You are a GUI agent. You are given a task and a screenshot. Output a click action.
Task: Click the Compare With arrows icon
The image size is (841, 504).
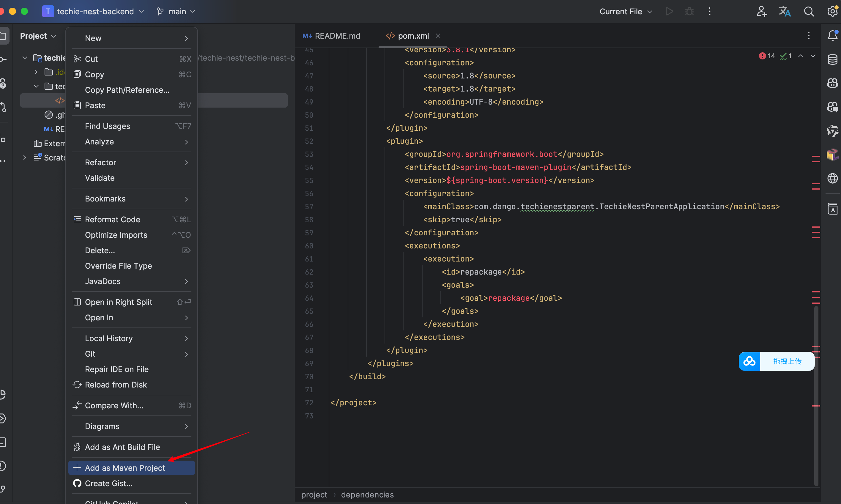[x=77, y=405]
